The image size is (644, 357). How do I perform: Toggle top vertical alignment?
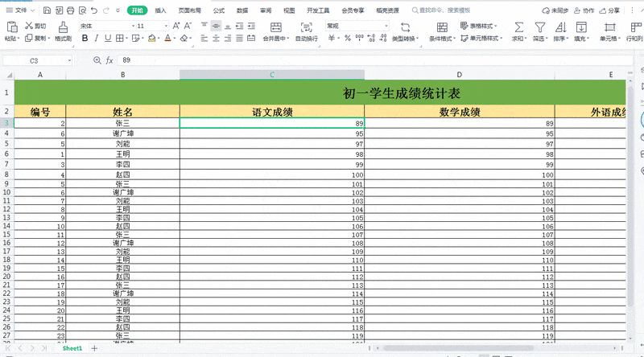(x=204, y=26)
